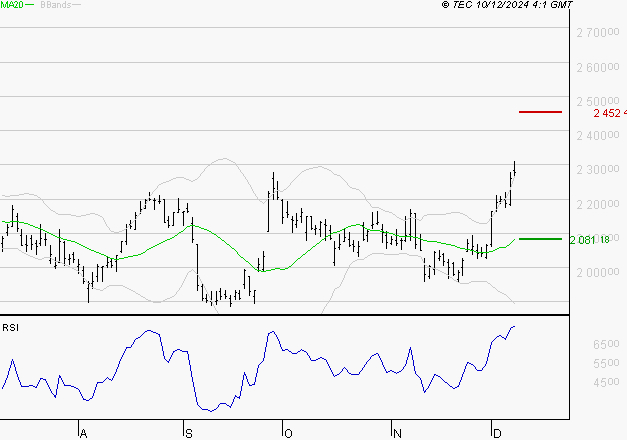This screenshot has height=440, width=627.
Task: Click the D month marker on time axis
Action: click(x=497, y=433)
